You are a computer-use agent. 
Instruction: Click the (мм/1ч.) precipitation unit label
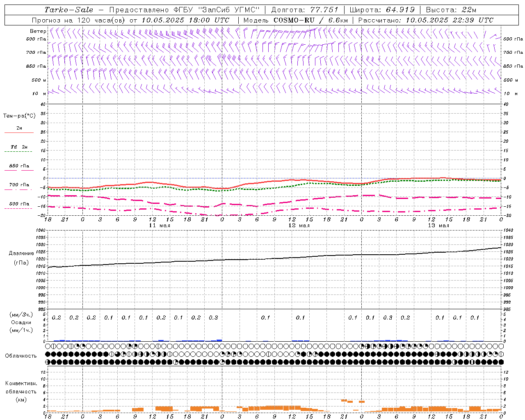(21, 330)
